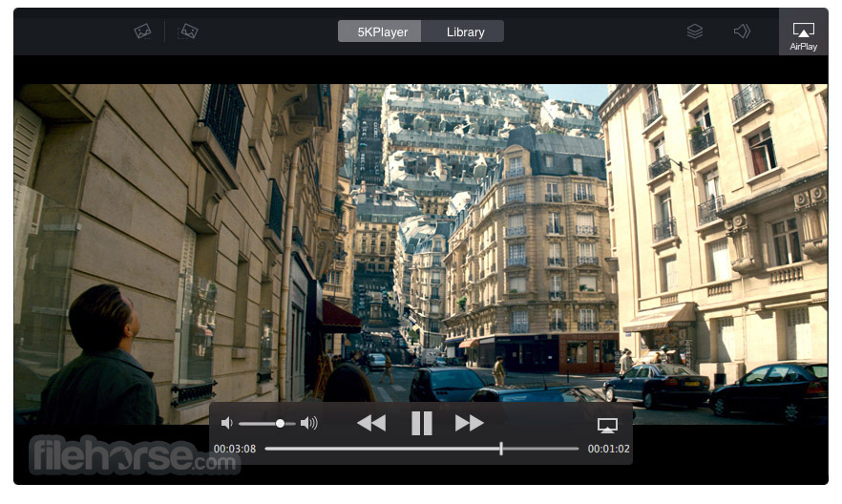
Task: Click the second image icon with dashed border
Action: (188, 31)
